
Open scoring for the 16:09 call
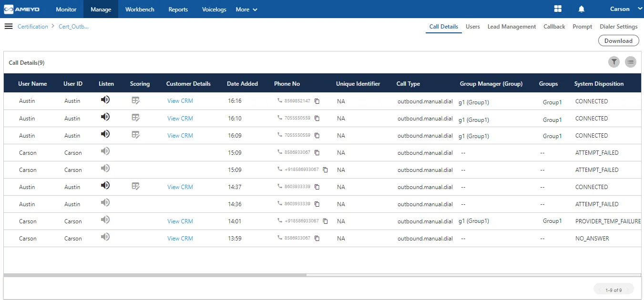[136, 135]
